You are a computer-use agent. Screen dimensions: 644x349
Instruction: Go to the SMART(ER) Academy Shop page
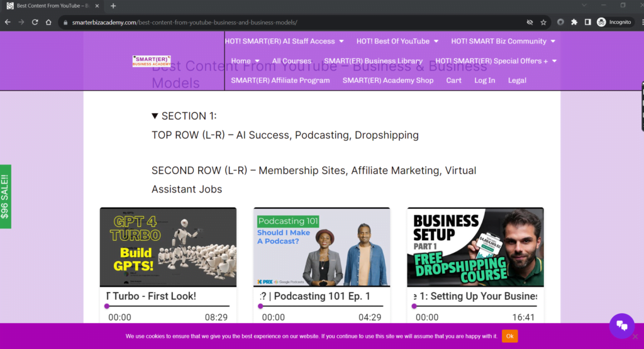click(388, 80)
